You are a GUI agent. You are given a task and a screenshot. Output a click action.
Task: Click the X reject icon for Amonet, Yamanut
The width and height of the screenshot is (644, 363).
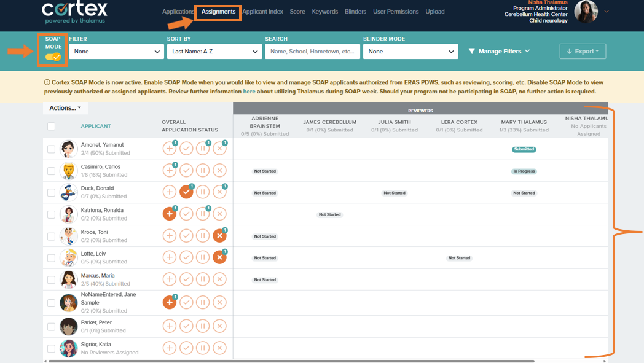click(220, 149)
